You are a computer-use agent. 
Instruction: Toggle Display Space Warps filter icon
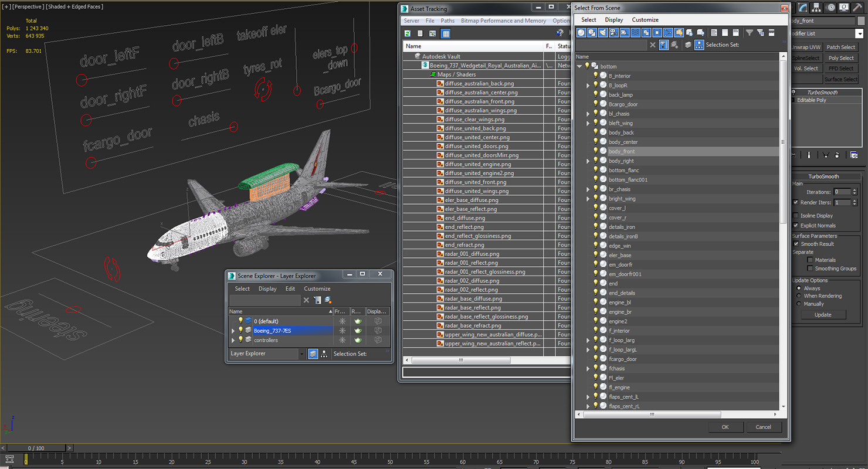(x=635, y=33)
